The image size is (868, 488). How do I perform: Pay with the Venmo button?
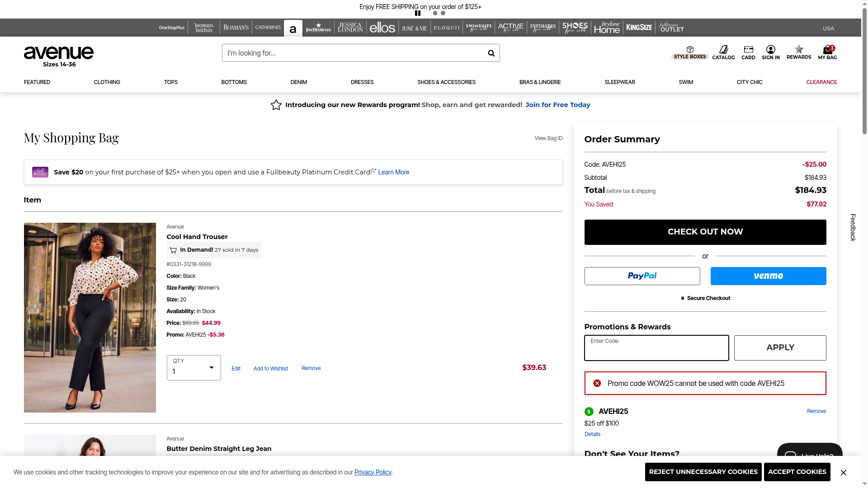pos(769,276)
